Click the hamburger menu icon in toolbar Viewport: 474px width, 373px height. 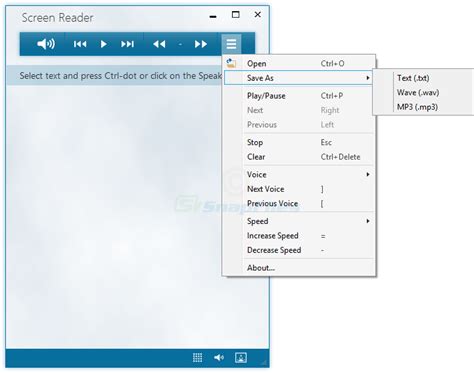[x=231, y=44]
